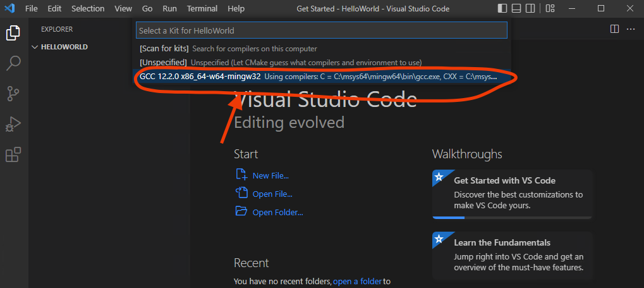The height and width of the screenshot is (288, 644).
Task: Open the Explorer view in activity bar
Action: [x=13, y=33]
